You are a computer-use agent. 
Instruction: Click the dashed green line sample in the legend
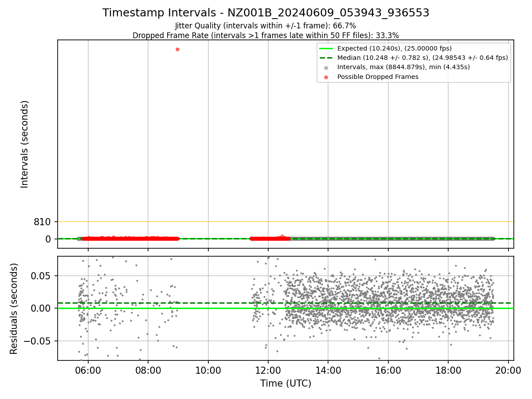326,58
